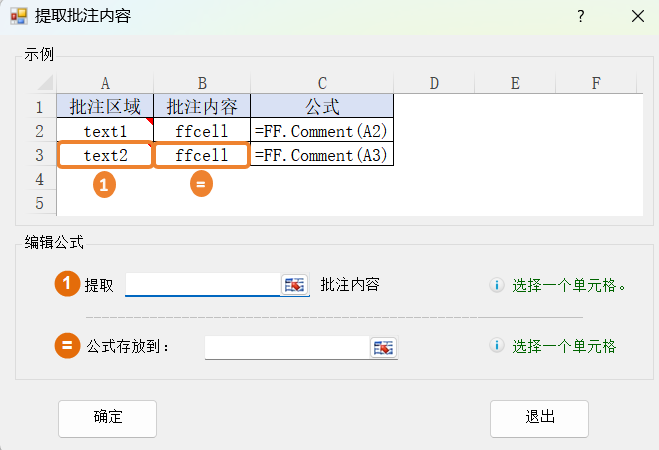Click row header 3 in the example
The image size is (659, 450).
click(39, 155)
